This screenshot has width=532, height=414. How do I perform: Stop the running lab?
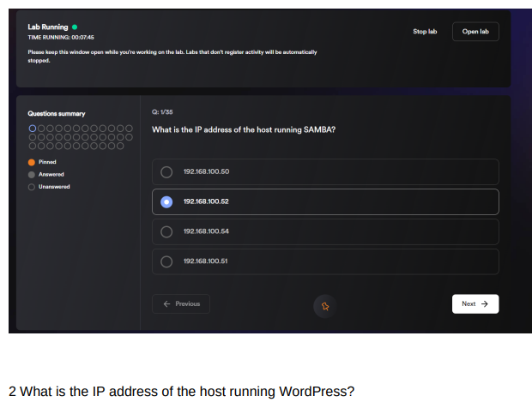(x=425, y=32)
